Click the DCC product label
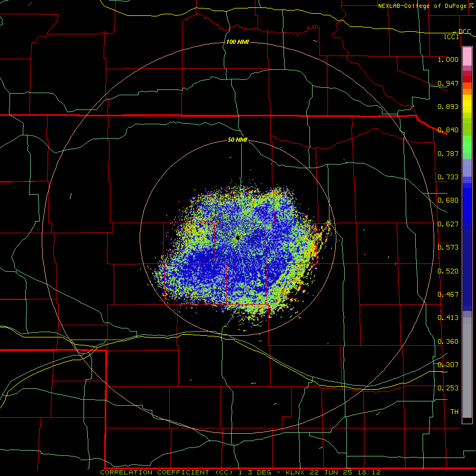This screenshot has height=476, width=476. click(464, 31)
